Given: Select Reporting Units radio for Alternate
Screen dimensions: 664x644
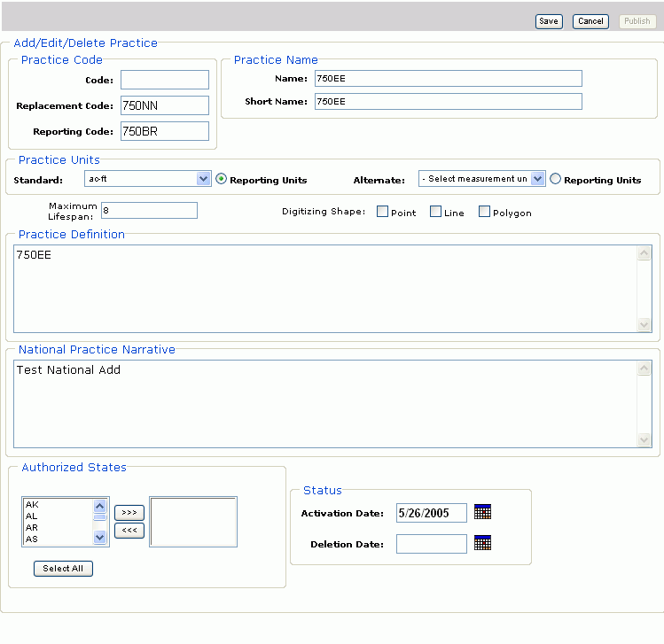Looking at the screenshot, I should (x=555, y=179).
